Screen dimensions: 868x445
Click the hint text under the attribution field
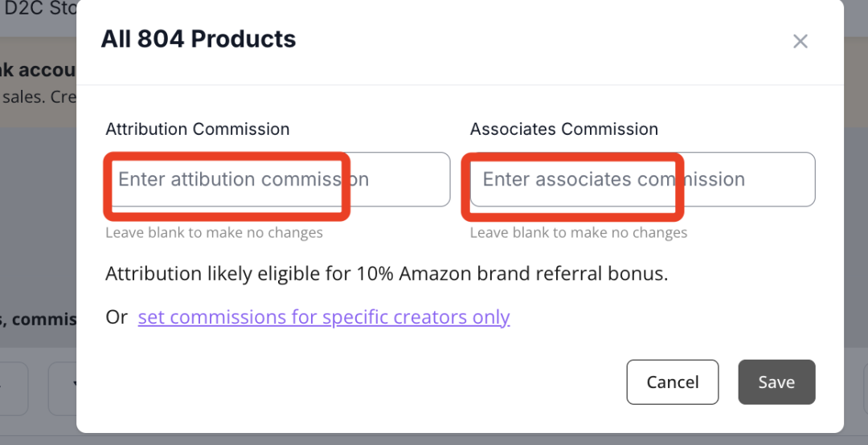click(214, 233)
